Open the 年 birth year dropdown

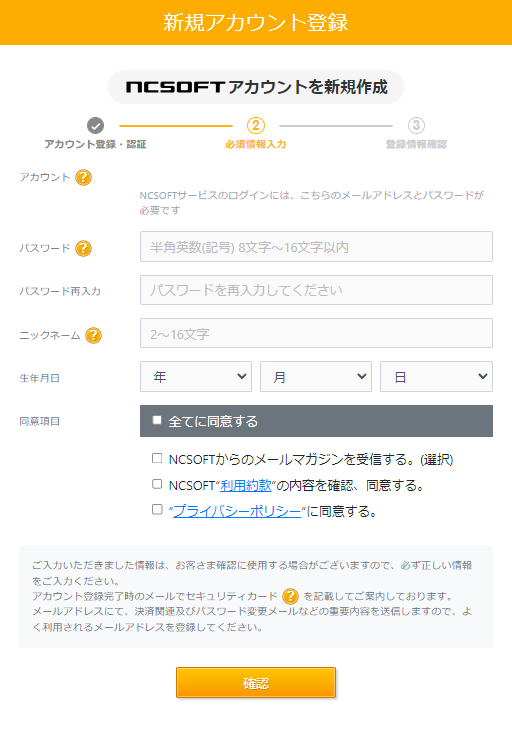(x=196, y=377)
